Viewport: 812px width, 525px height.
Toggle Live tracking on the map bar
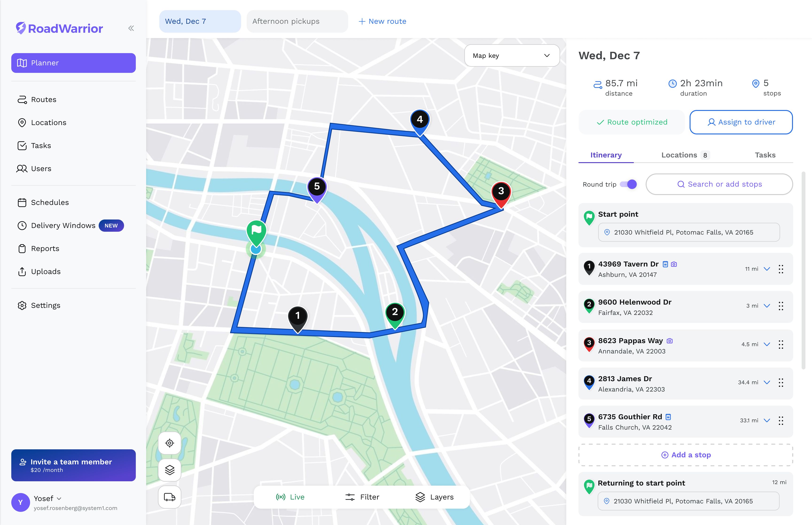(x=290, y=497)
